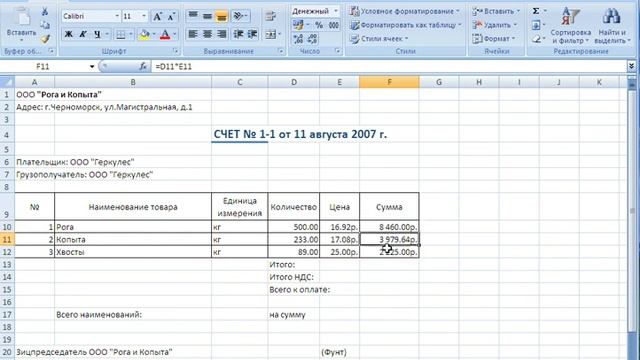640x360 pixels.
Task: Select cell with 8 460.00р.
Action: 389,227
